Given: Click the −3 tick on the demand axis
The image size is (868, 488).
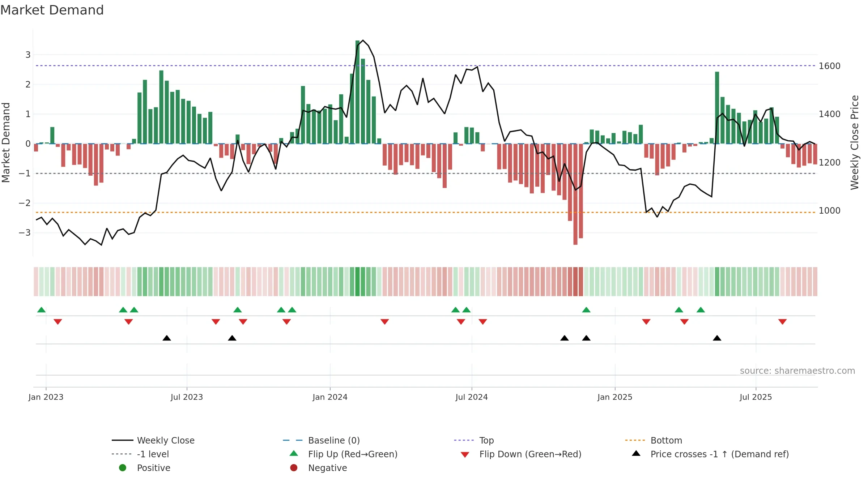Looking at the screenshot, I should click(x=25, y=232).
